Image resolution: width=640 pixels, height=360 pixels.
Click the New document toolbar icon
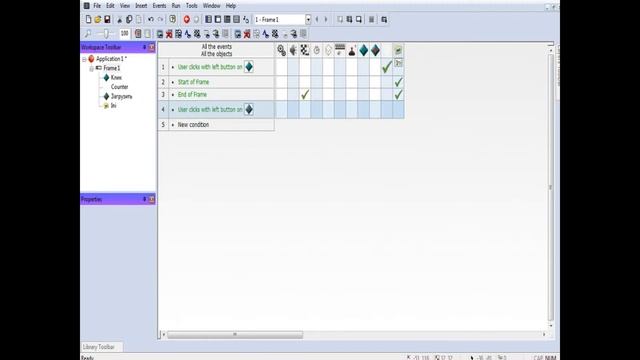coord(88,19)
